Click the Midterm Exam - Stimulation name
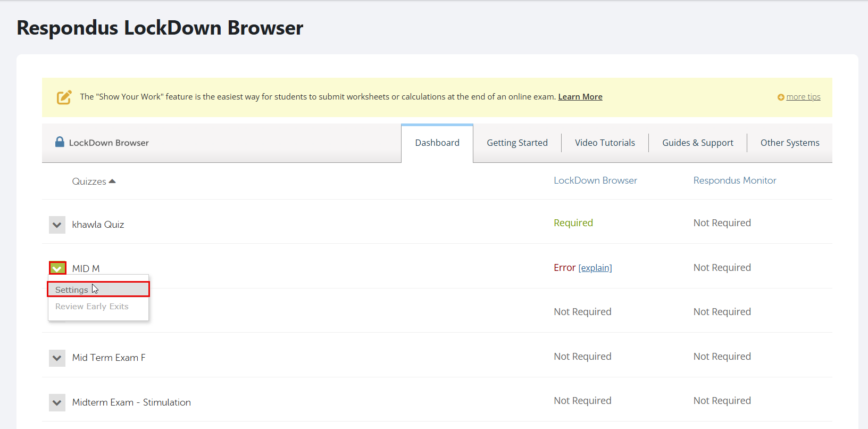 (131, 402)
